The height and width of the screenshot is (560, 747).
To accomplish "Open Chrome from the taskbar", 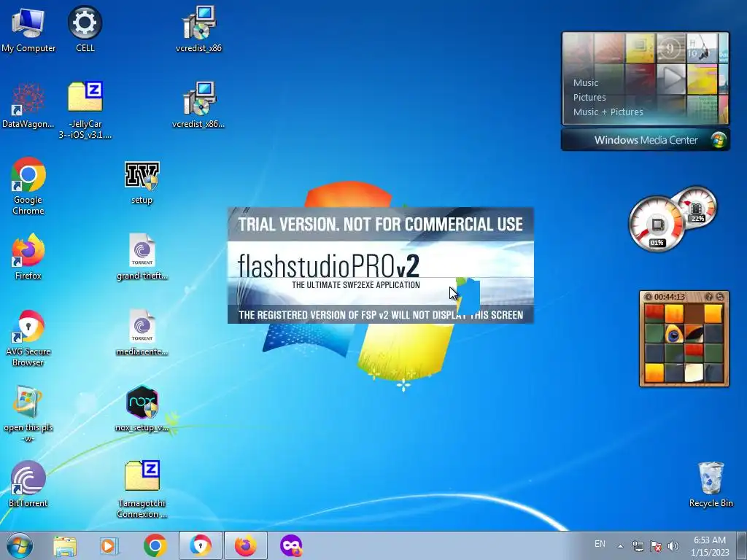I will [155, 545].
